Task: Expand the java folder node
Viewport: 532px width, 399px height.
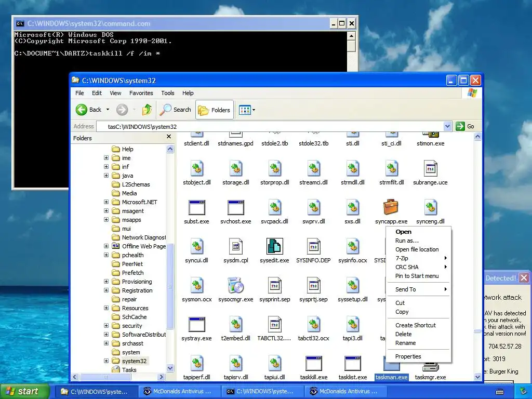Action: [x=106, y=176]
